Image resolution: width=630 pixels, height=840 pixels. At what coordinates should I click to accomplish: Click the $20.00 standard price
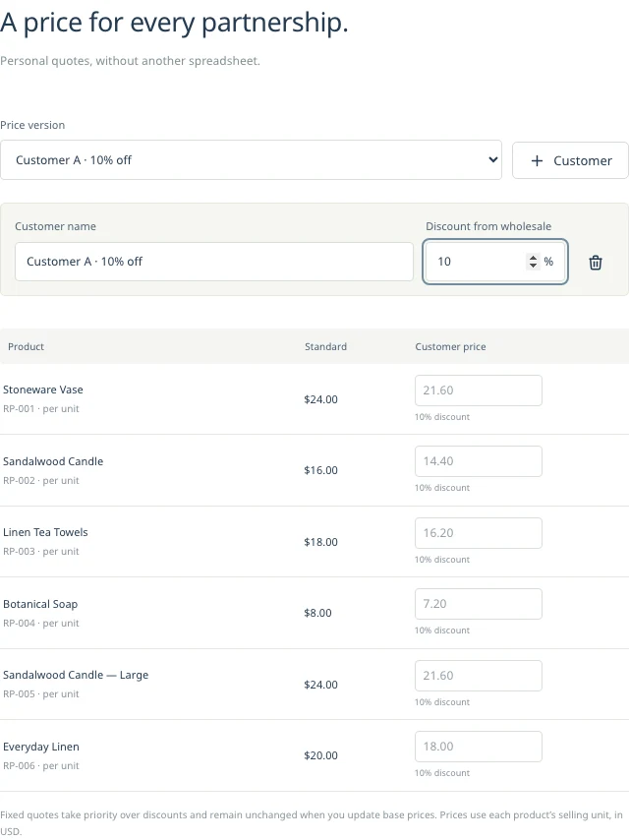320,754
